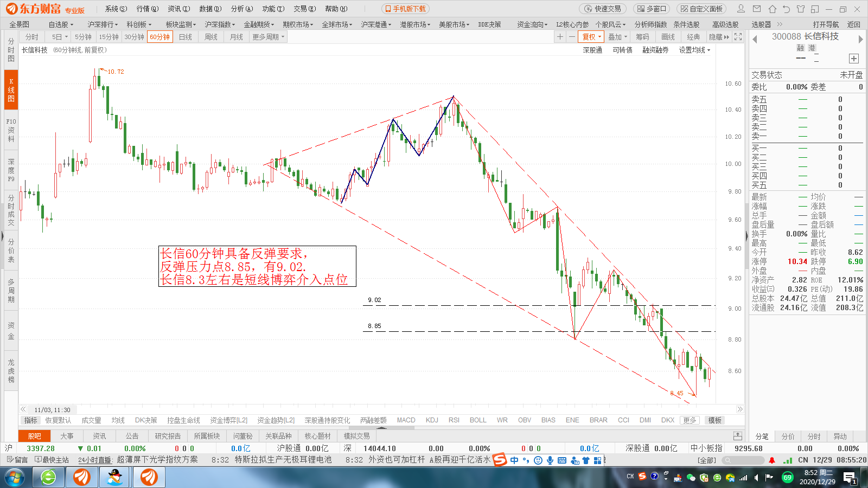
Task: Expand more toolbar items chevron
Action: coord(780,24)
